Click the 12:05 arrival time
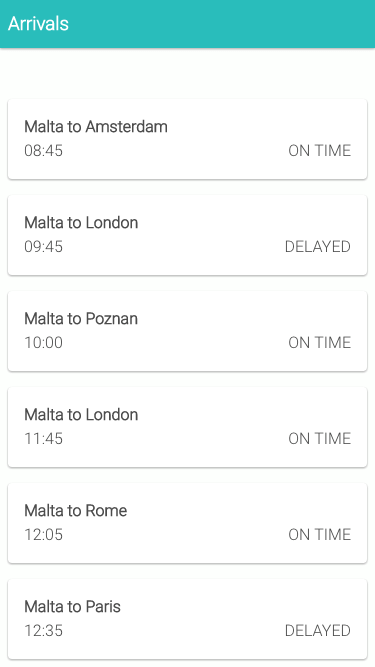375x667 pixels. coord(43,535)
